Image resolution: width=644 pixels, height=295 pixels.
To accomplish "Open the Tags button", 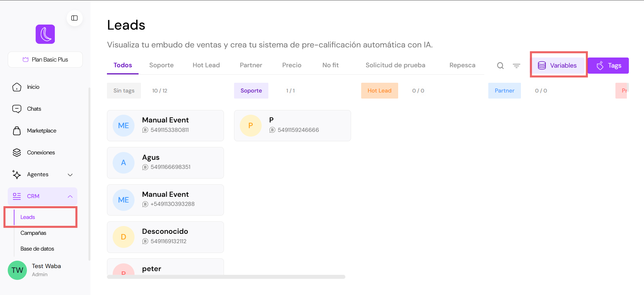I will click(x=608, y=66).
